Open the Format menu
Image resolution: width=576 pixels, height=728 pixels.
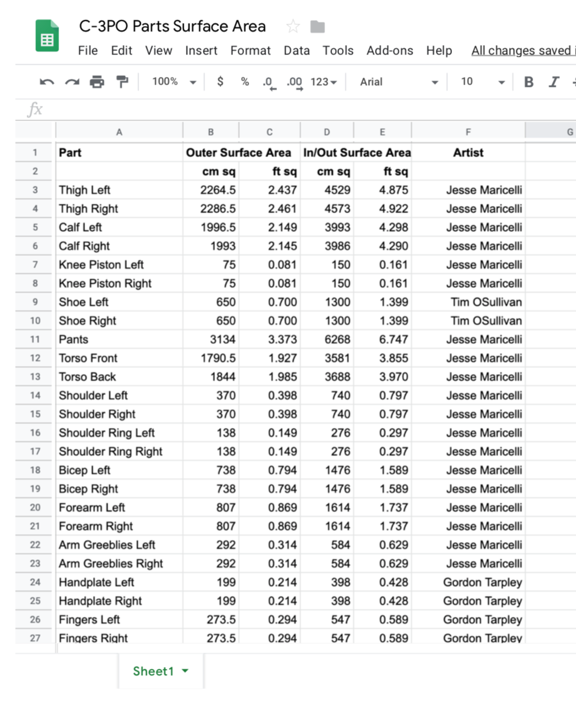coord(250,50)
